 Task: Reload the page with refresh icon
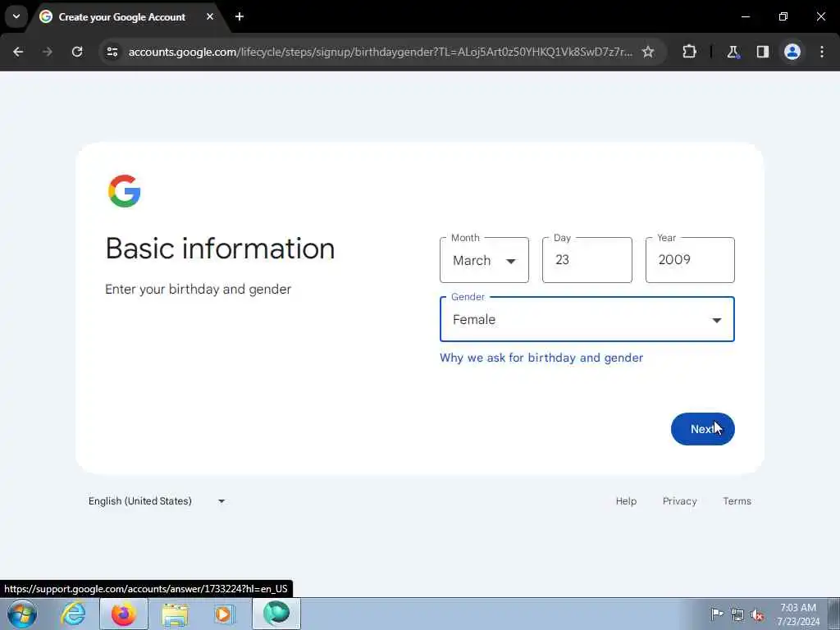tap(77, 52)
